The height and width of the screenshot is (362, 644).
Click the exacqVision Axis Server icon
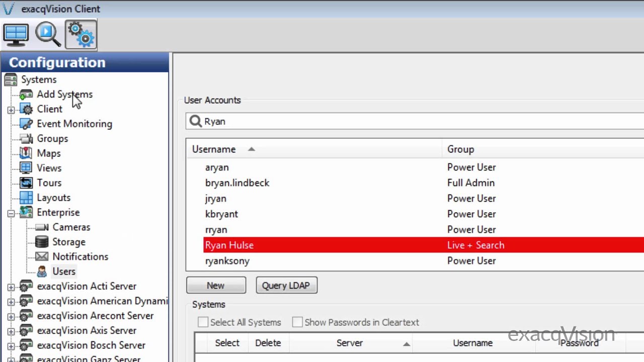(x=26, y=330)
